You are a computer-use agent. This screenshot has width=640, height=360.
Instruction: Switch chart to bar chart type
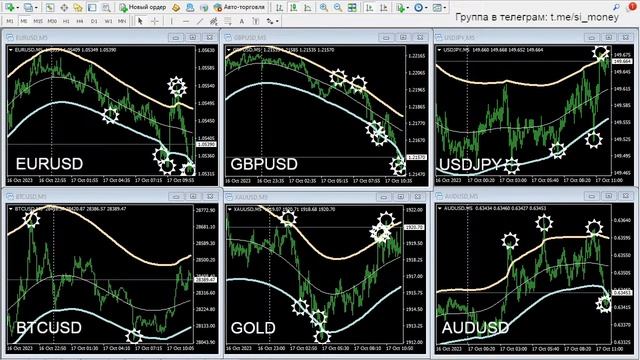(279, 7)
